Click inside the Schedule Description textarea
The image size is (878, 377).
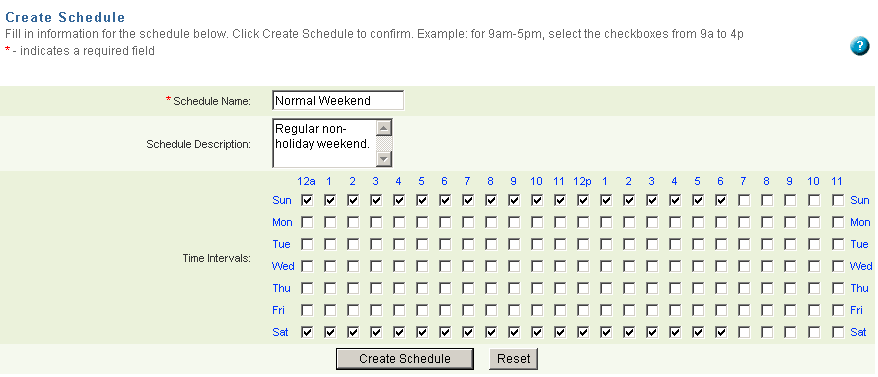[325, 143]
